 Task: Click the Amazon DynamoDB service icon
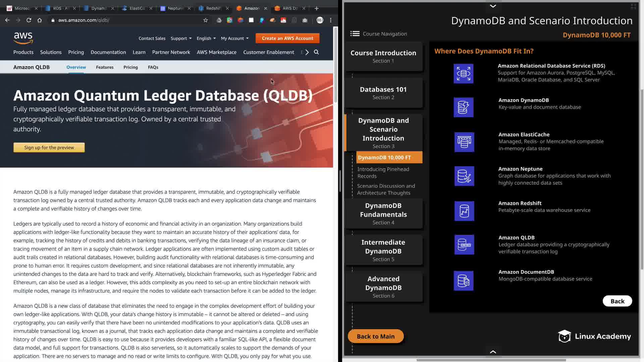464,107
